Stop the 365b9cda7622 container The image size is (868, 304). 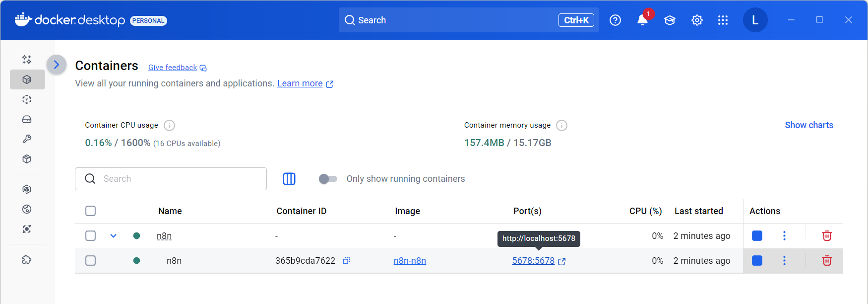(x=757, y=260)
